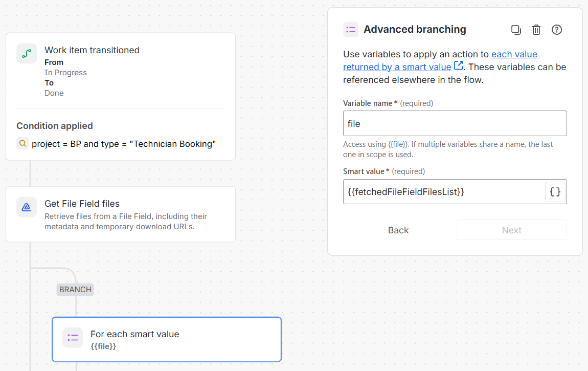Image resolution: width=588 pixels, height=371 pixels.
Task: Delete the Advanced branching component via trash icon
Action: click(536, 30)
